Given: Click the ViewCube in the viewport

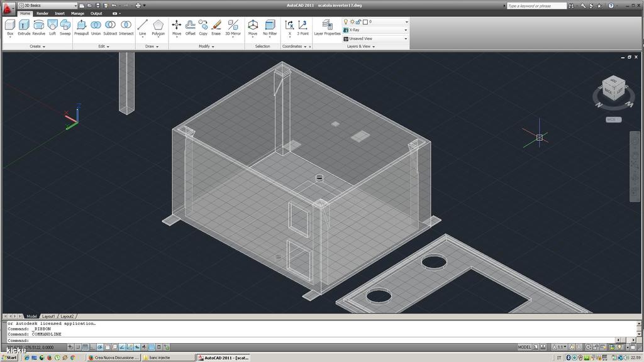Looking at the screenshot, I should (613, 87).
